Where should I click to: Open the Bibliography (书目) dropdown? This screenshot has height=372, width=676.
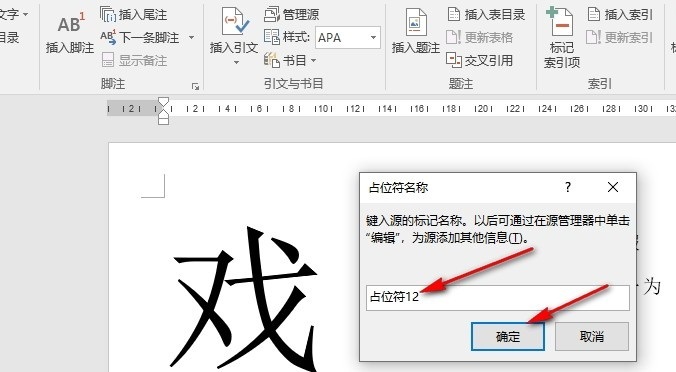(290, 60)
